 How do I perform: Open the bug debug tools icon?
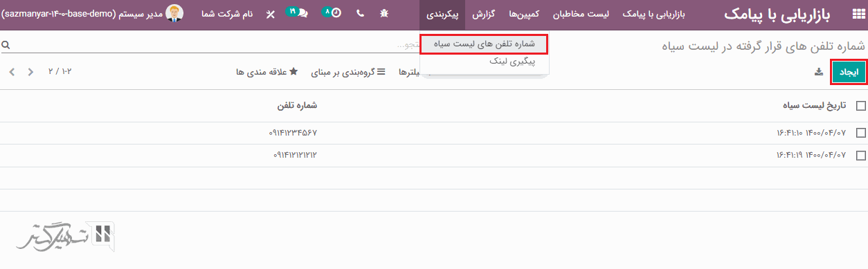click(x=384, y=14)
